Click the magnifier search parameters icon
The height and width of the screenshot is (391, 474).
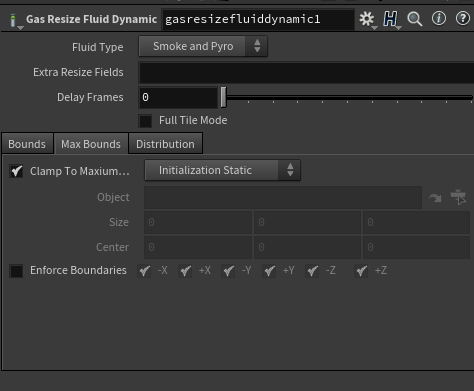(x=414, y=19)
